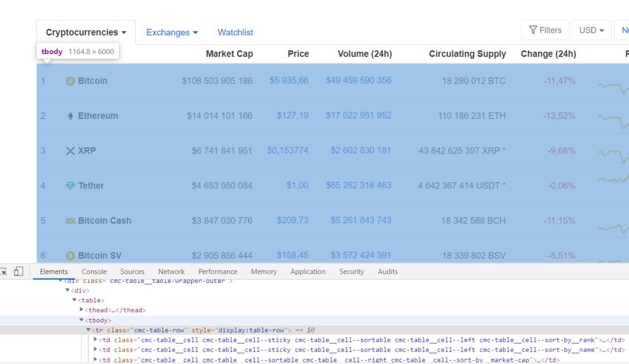Switch to the Console DevTools tab

[x=94, y=272]
